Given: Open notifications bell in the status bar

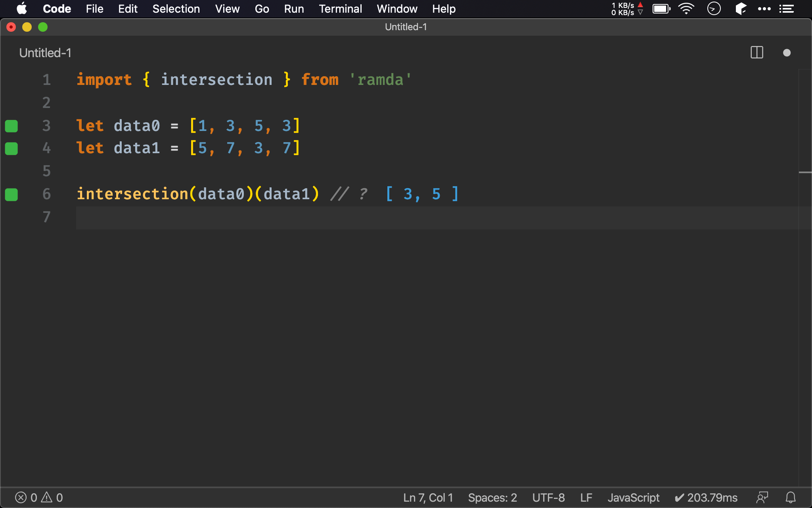Looking at the screenshot, I should [x=791, y=498].
